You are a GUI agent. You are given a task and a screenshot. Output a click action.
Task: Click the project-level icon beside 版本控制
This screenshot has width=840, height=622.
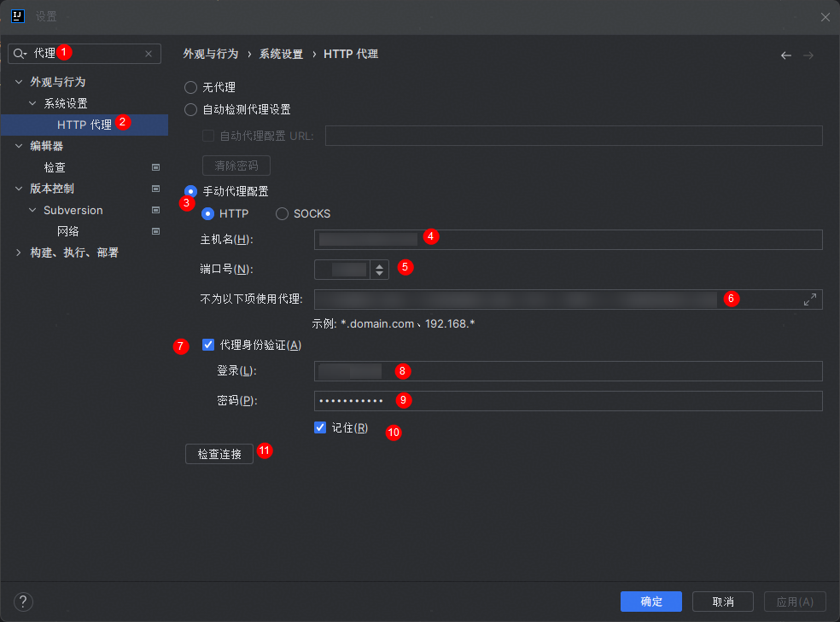pyautogui.click(x=155, y=189)
